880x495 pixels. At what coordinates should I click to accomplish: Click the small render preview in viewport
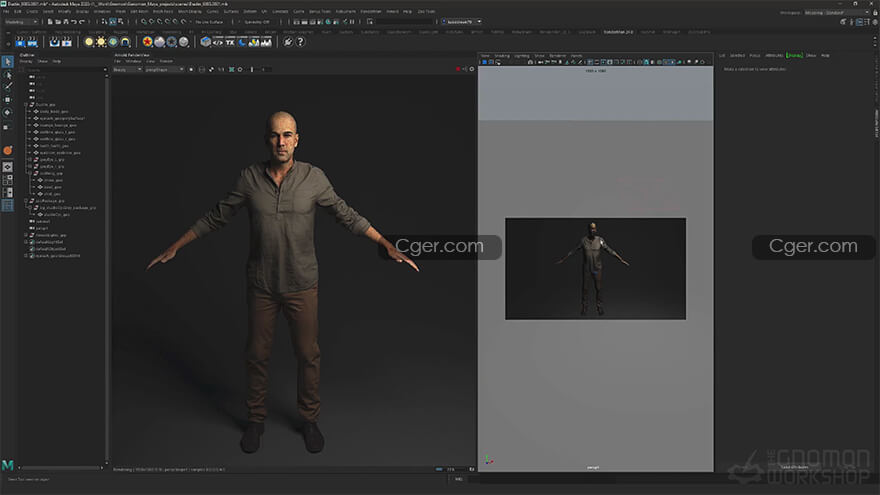(x=595, y=268)
